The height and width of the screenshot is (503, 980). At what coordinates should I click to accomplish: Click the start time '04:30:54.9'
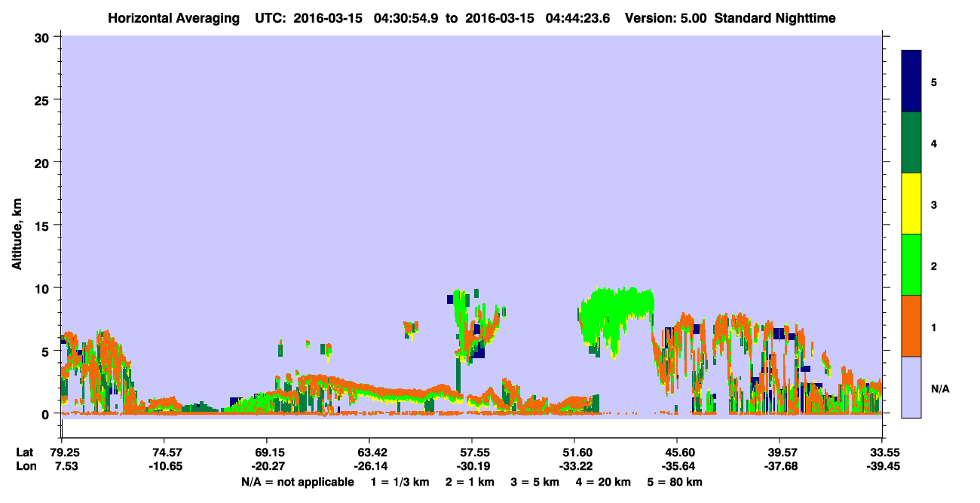pos(406,18)
